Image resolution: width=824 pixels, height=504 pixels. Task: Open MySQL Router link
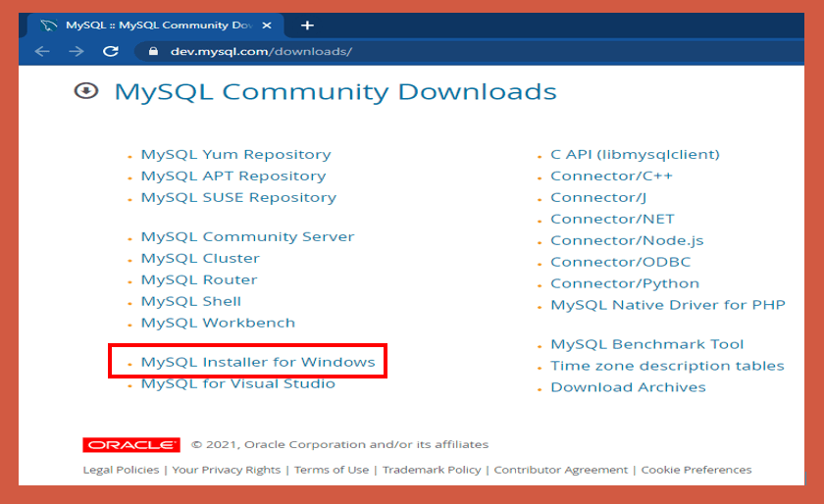(x=199, y=280)
